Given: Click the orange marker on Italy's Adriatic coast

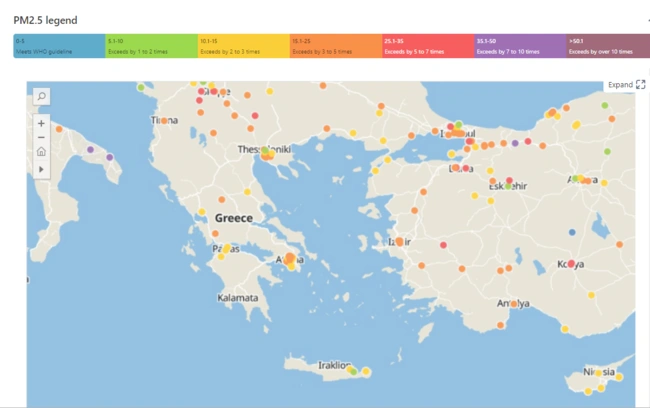Looking at the screenshot, I should point(59,129).
